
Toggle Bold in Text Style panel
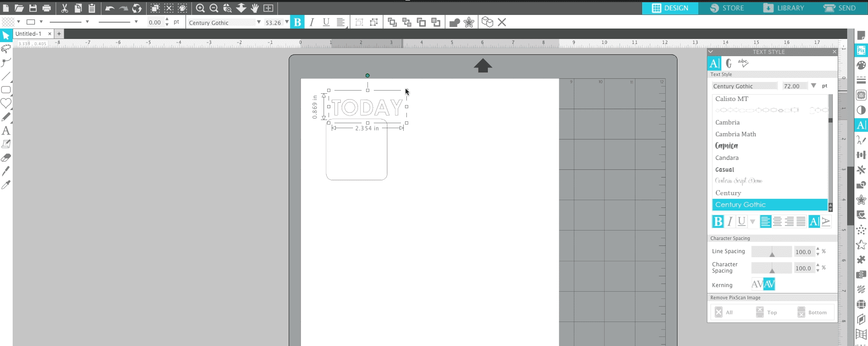click(718, 221)
